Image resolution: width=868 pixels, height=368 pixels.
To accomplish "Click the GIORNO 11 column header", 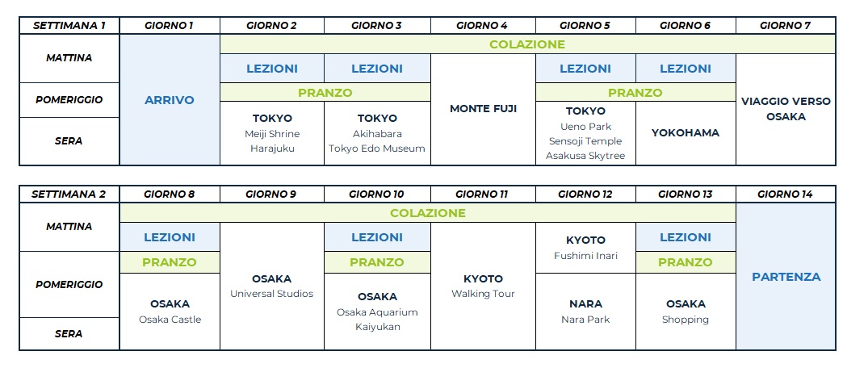I will coord(482,194).
